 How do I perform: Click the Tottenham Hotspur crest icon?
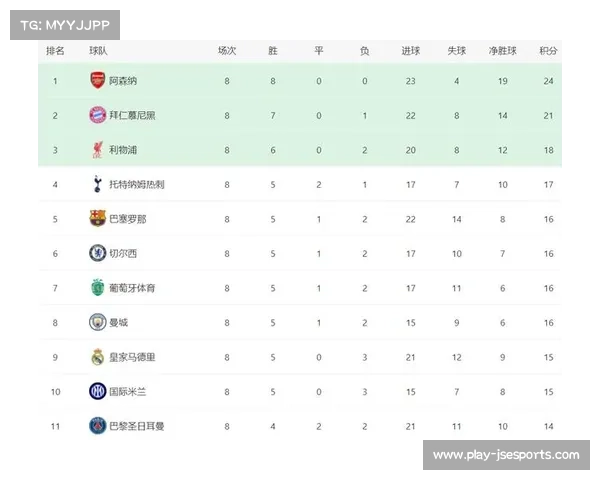[97, 184]
